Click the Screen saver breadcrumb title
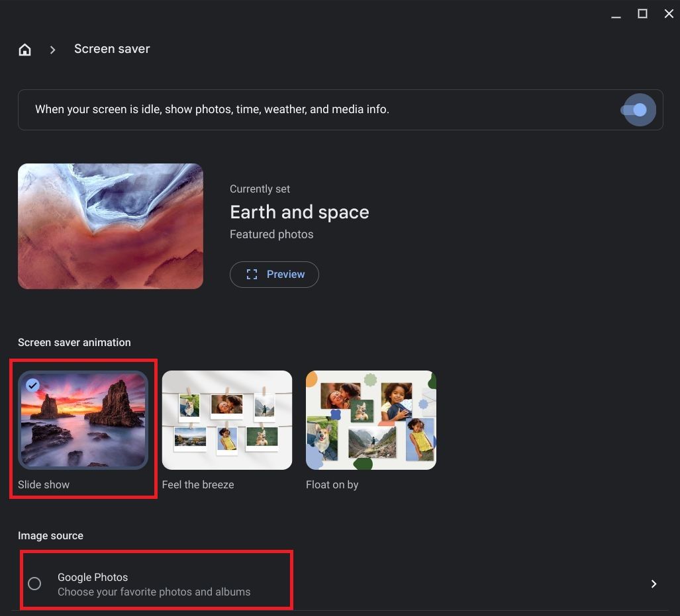 point(112,49)
